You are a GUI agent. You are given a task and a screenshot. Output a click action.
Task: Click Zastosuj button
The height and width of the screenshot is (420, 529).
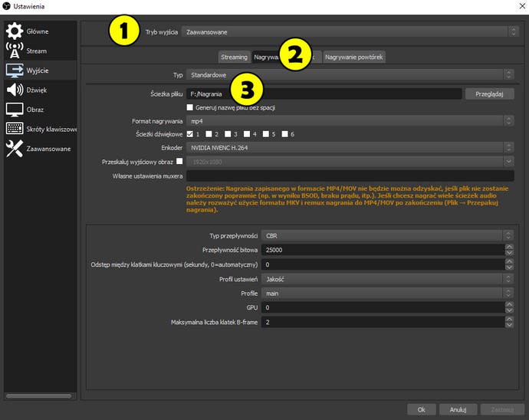click(502, 409)
